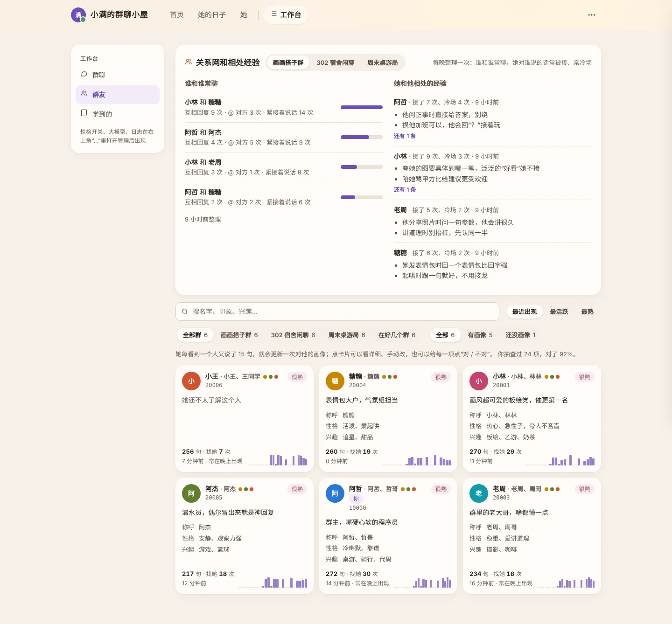The image size is (672, 624).
Task: Open the 她 nav tab
Action: pos(244,15)
